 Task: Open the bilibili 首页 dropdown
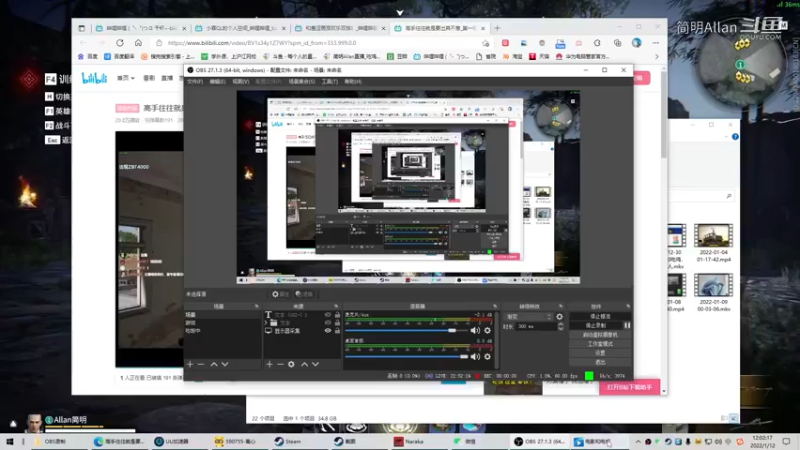[126, 78]
